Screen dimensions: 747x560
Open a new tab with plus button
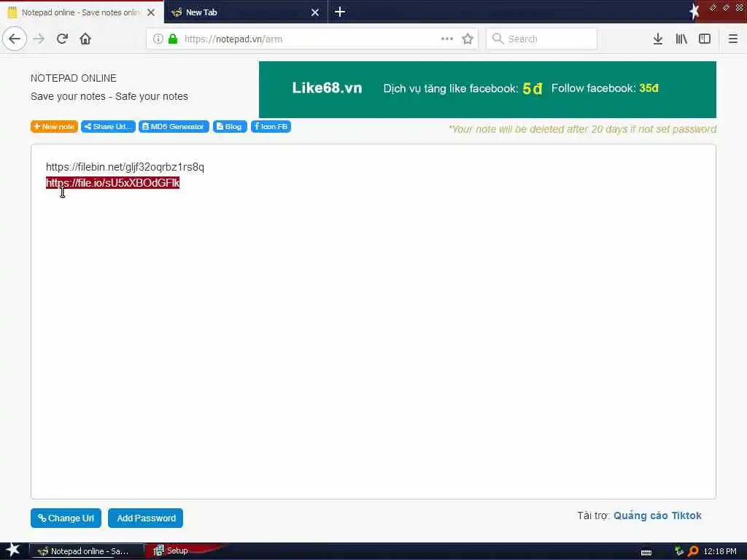[x=340, y=12]
